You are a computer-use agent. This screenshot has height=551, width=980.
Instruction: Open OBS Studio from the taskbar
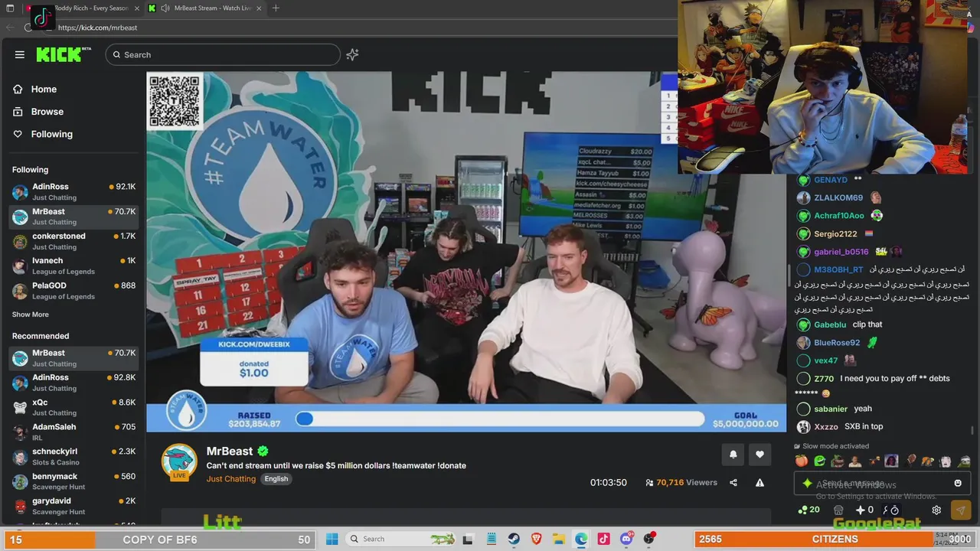click(x=649, y=539)
